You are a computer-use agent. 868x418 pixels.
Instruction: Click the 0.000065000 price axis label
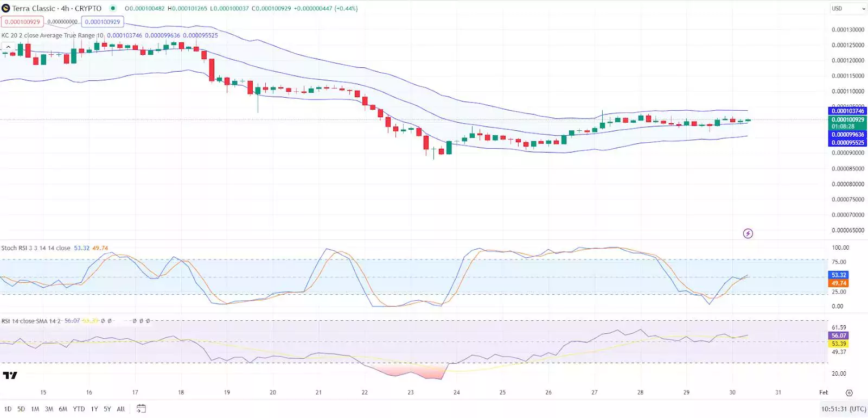click(x=848, y=230)
